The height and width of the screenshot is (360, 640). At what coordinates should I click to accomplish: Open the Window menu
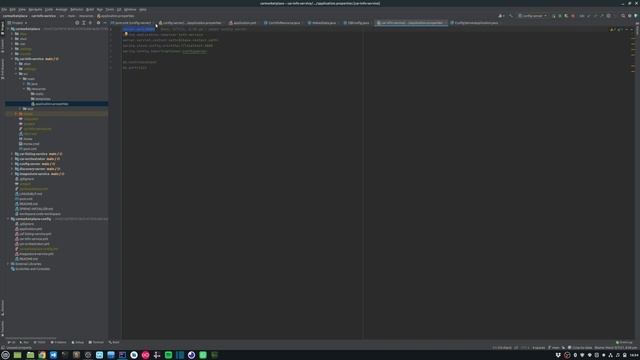(130, 9)
